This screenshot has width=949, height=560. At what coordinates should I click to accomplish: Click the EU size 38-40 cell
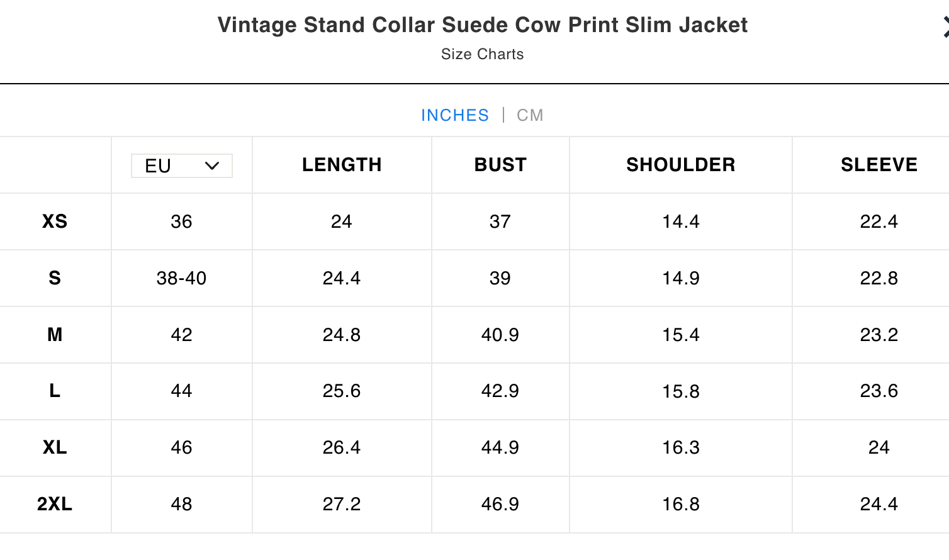coord(181,278)
